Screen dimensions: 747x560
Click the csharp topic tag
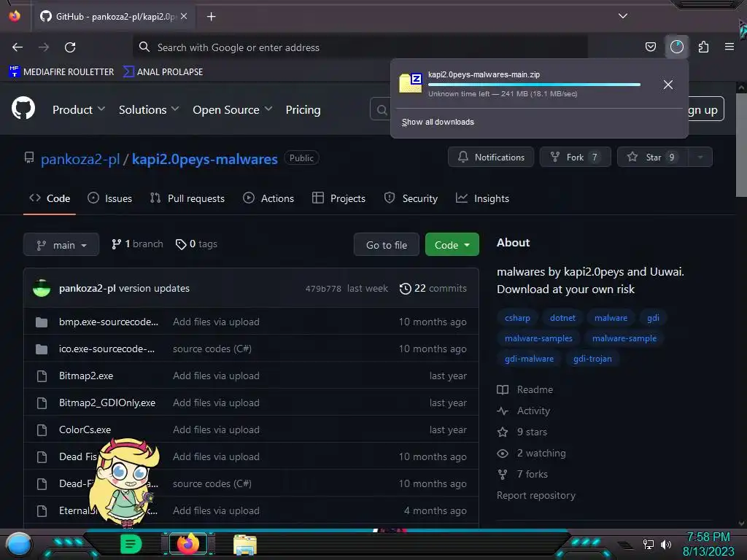517,318
